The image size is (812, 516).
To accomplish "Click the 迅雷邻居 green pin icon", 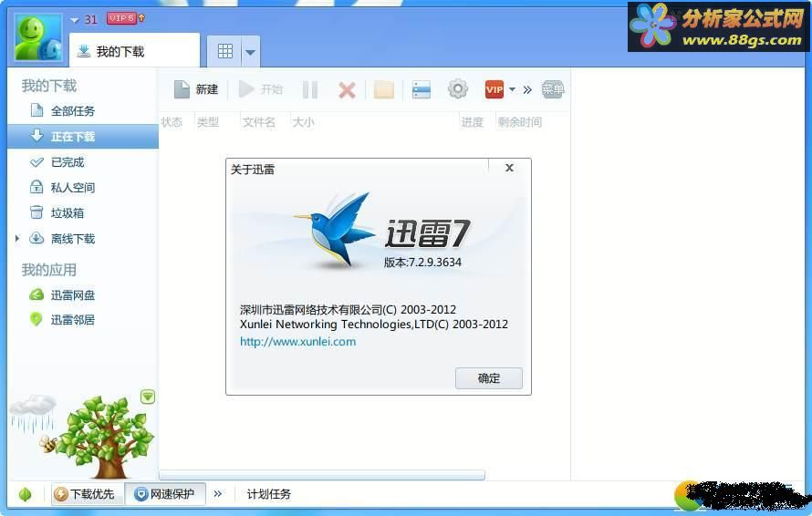I will (x=36, y=319).
